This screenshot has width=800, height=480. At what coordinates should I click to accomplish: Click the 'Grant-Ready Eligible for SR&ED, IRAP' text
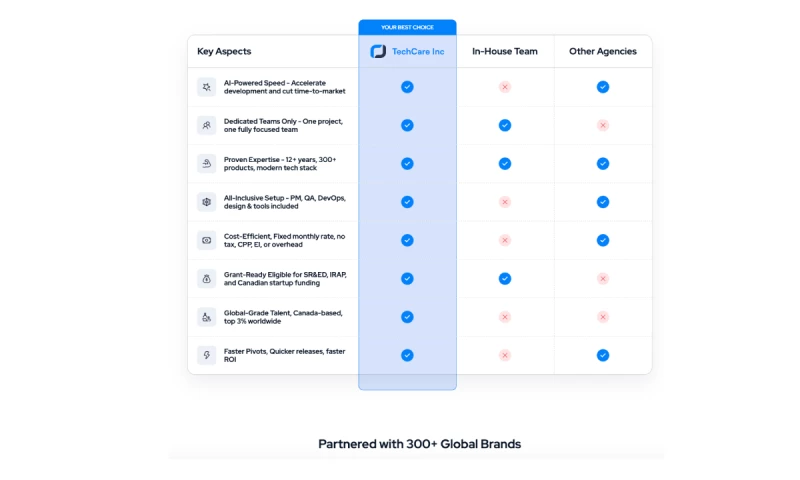coord(285,279)
